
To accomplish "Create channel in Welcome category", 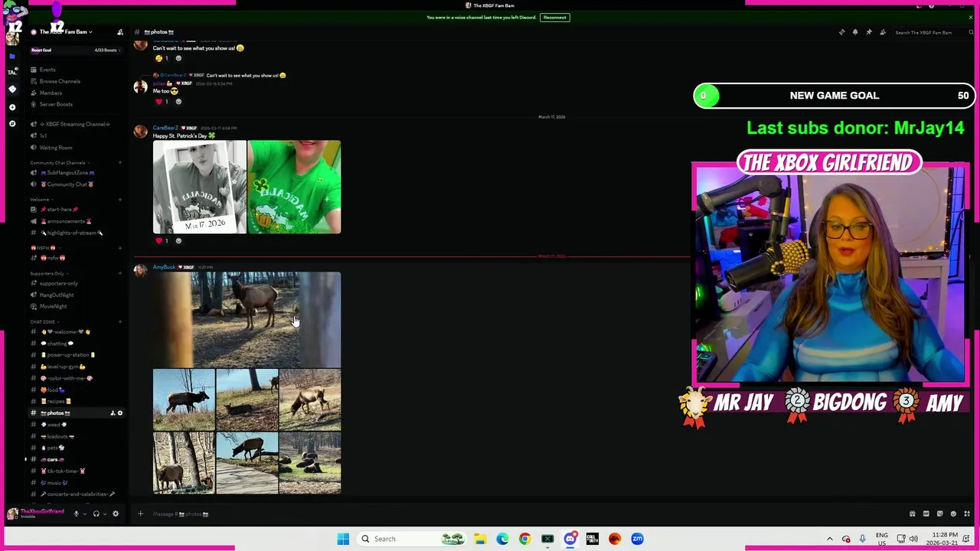I will click(119, 200).
